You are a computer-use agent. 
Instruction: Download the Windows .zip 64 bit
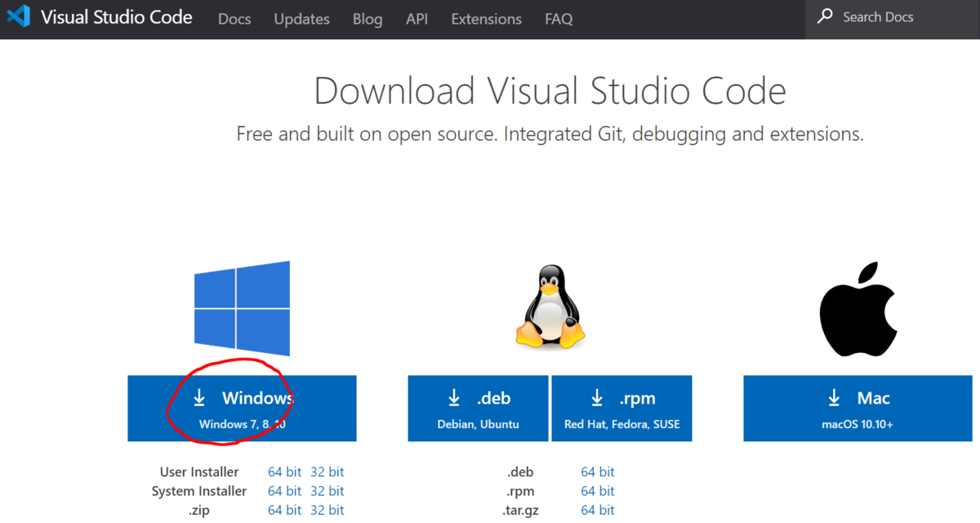(x=284, y=510)
